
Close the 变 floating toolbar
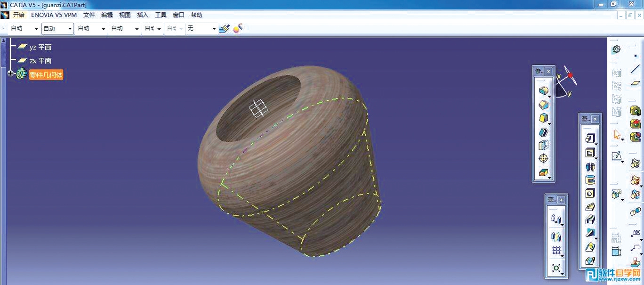562,200
